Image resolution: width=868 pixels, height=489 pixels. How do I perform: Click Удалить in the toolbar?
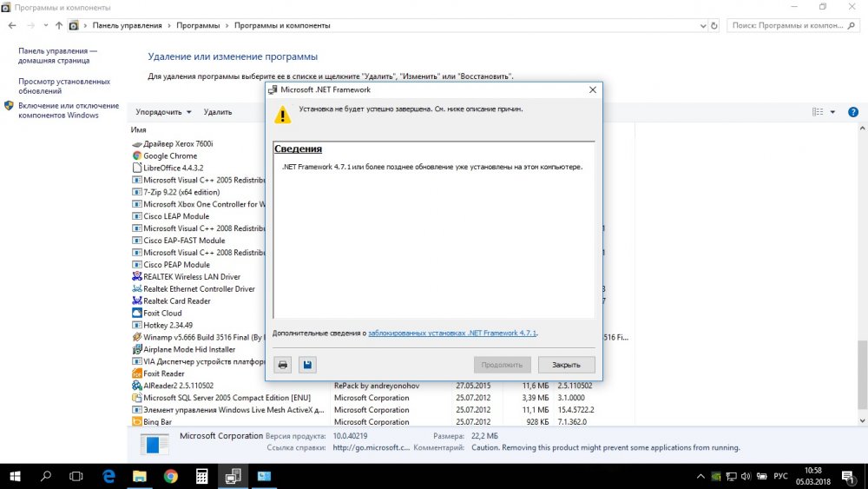tap(218, 112)
